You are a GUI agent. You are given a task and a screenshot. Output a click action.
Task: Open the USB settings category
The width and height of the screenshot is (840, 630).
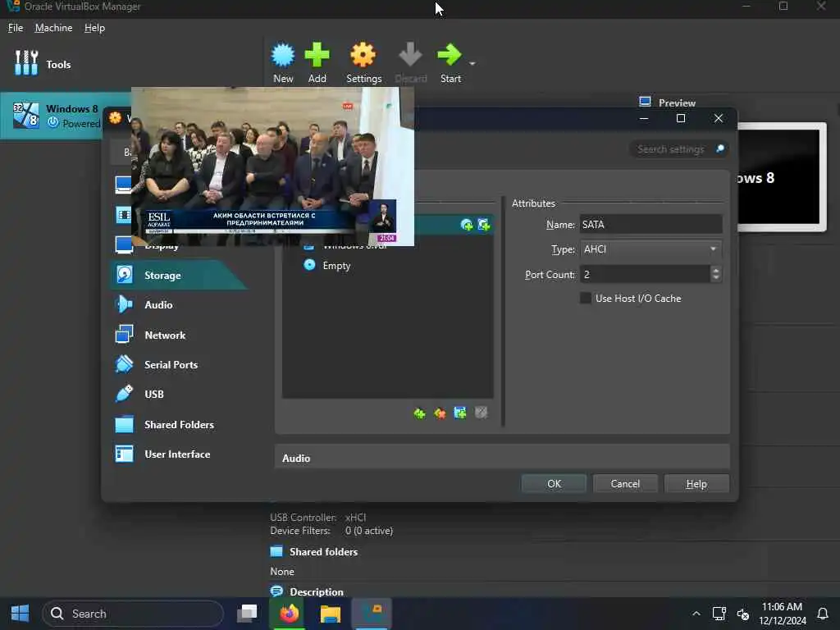pos(153,395)
